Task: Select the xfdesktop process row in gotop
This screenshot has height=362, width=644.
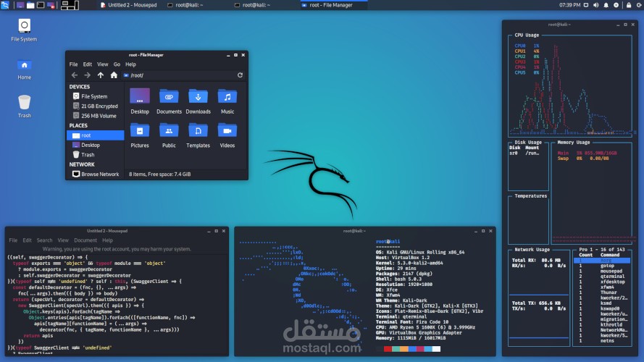Action: click(602, 282)
